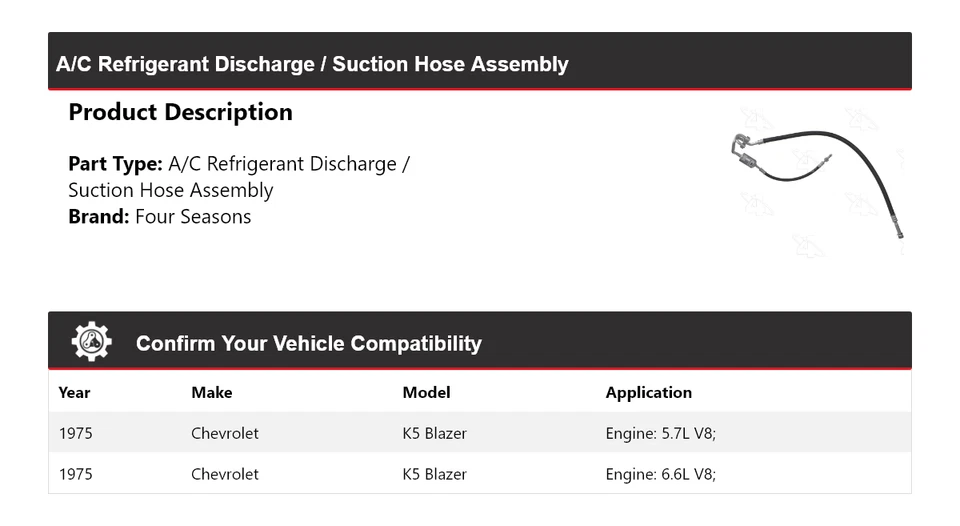
Task: Click K5 Blazer in the 6.6L row
Action: click(435, 474)
